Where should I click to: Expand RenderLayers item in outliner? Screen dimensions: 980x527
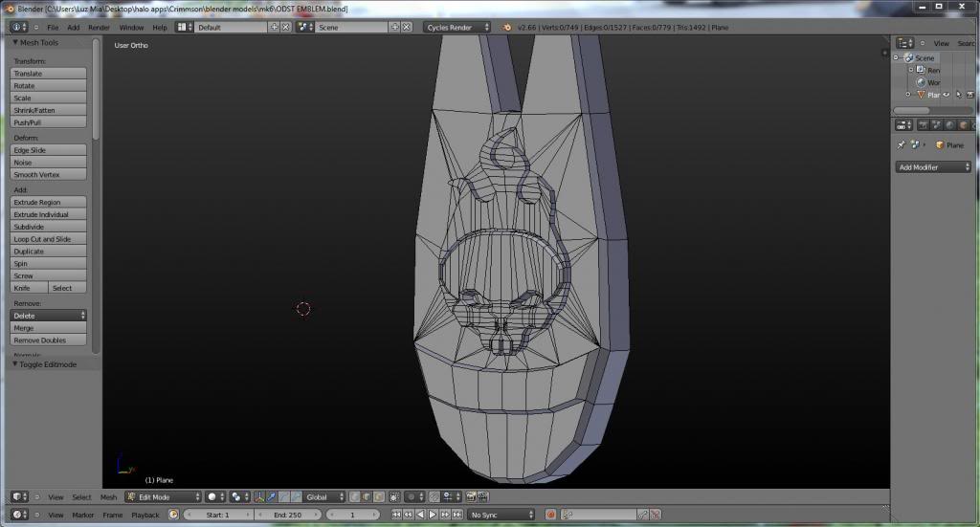[x=911, y=70]
